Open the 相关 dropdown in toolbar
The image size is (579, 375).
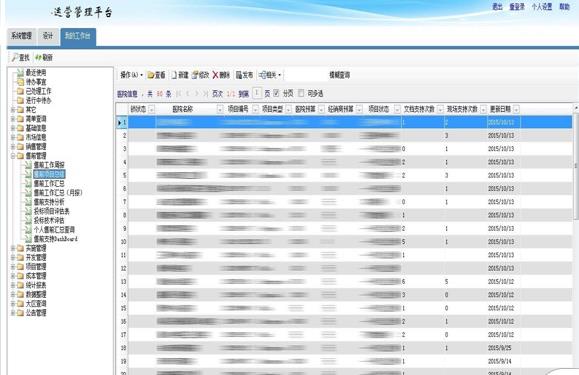coord(270,75)
